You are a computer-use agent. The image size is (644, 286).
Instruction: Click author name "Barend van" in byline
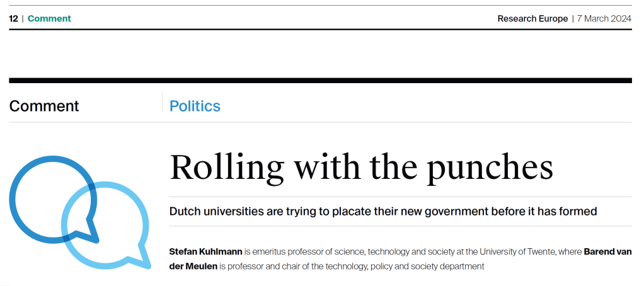pyautogui.click(x=607, y=252)
